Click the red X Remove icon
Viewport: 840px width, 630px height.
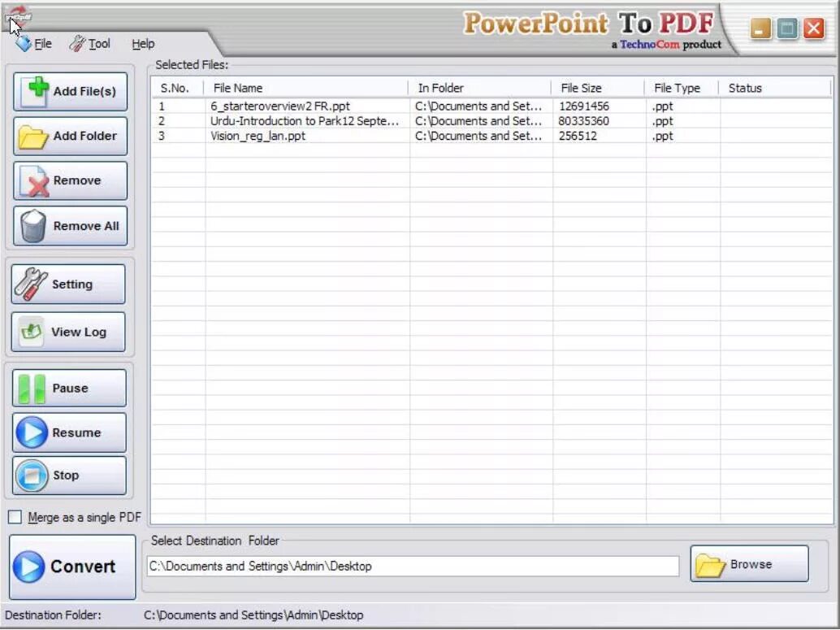click(34, 181)
